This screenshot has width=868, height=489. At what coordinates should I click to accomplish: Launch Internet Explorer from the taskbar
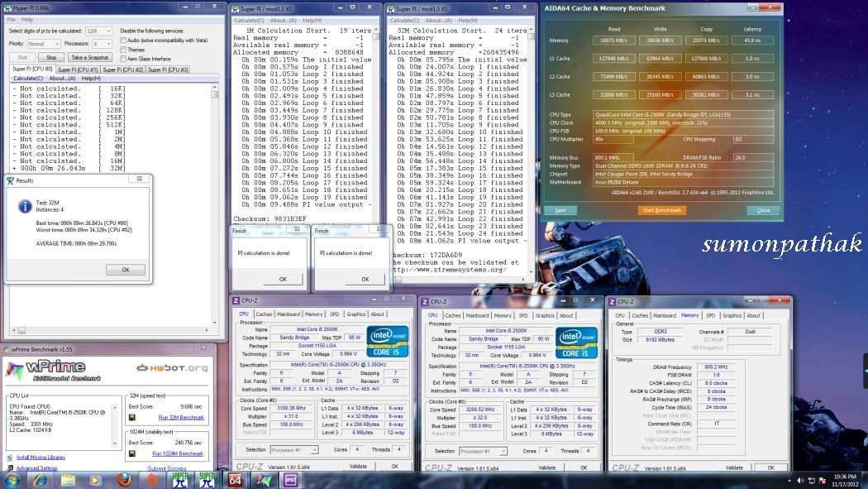[40, 480]
